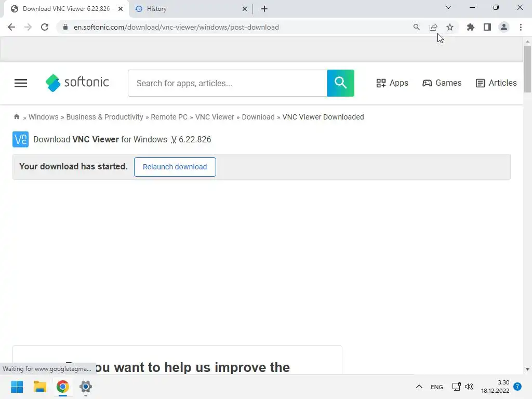
Task: Open VNC Viewer breadcrumb link
Action: (x=215, y=117)
